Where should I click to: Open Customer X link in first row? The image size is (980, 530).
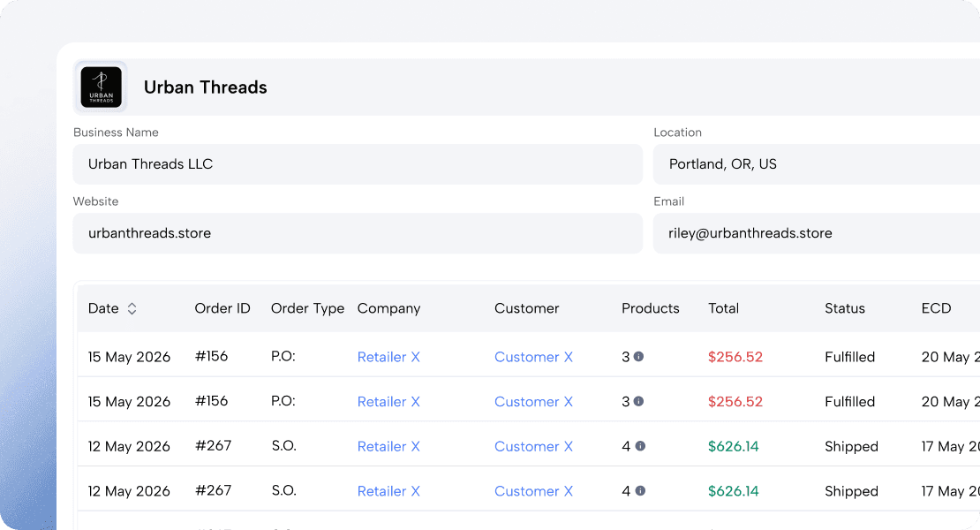[533, 357]
